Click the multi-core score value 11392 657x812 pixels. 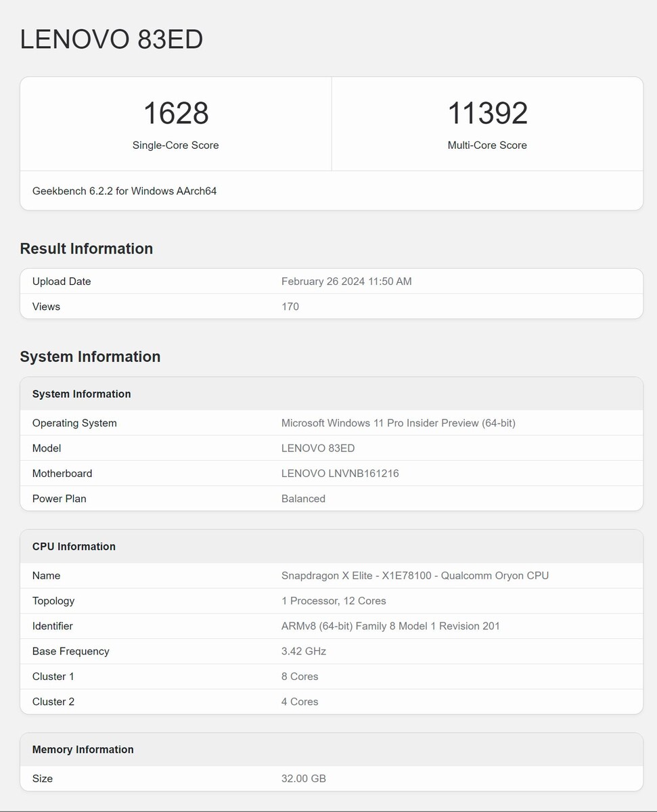pyautogui.click(x=487, y=113)
